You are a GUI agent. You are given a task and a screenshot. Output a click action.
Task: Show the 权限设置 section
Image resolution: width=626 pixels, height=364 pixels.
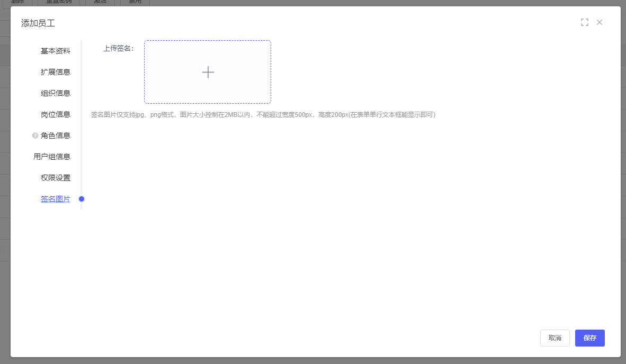point(55,178)
